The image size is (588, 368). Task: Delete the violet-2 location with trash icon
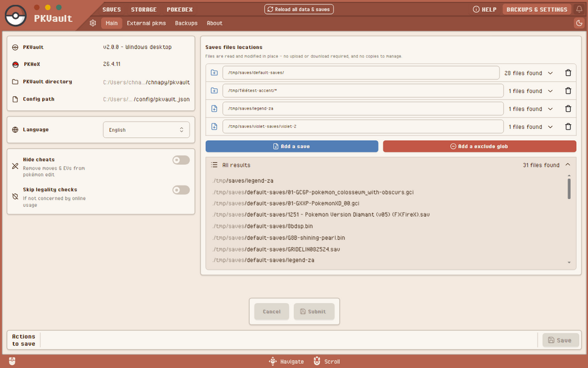pyautogui.click(x=568, y=127)
